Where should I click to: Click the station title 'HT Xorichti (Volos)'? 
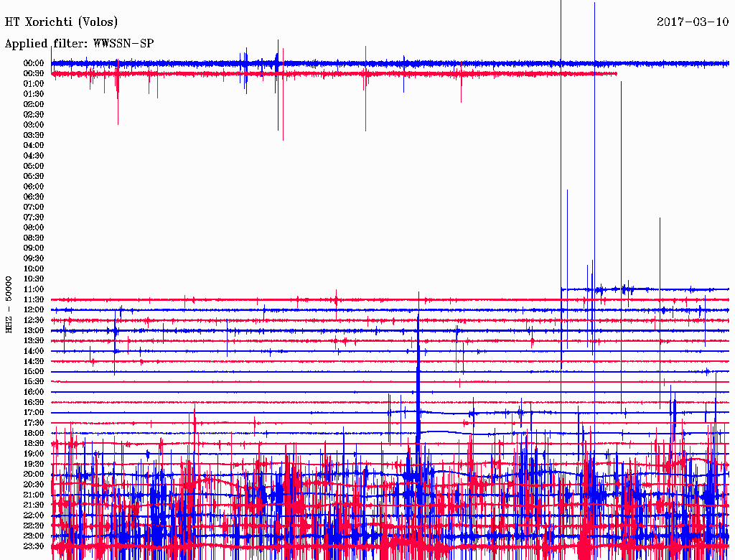62,22
